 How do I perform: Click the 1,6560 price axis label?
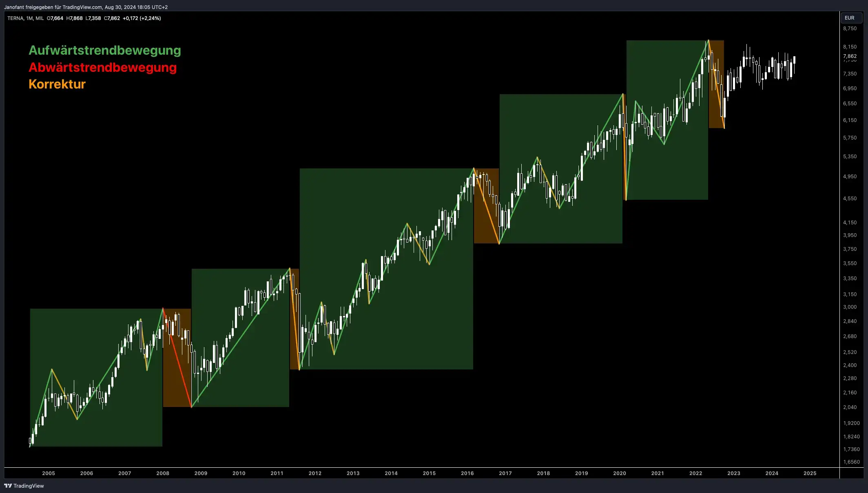pos(851,462)
